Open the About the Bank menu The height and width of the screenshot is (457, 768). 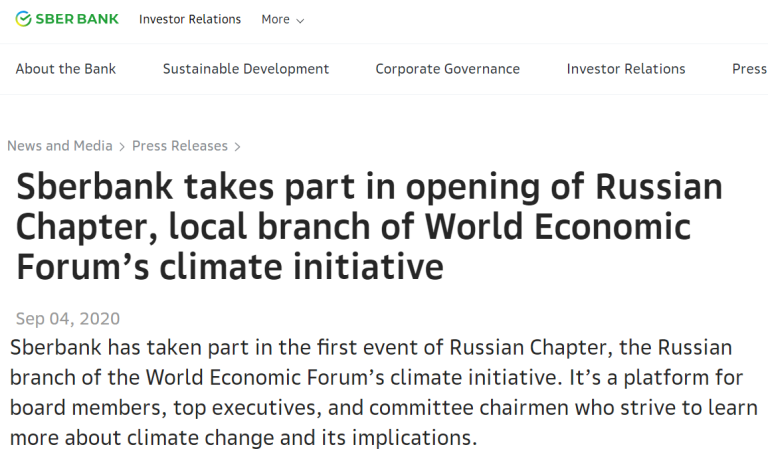coord(66,69)
